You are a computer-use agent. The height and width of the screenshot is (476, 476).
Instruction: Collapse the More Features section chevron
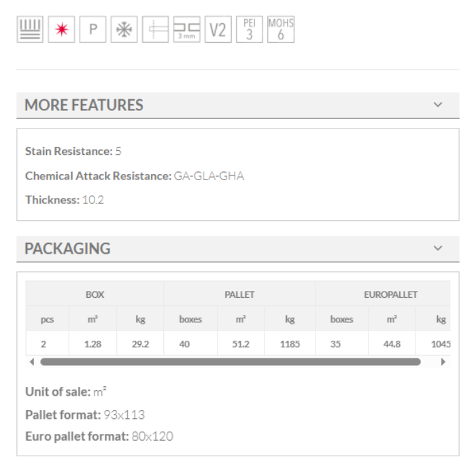[438, 105]
